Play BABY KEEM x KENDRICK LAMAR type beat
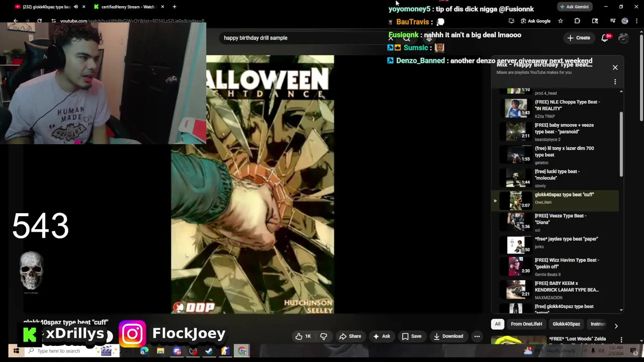Image resolution: width=644 pixels, height=362 pixels. pyautogui.click(x=556, y=290)
